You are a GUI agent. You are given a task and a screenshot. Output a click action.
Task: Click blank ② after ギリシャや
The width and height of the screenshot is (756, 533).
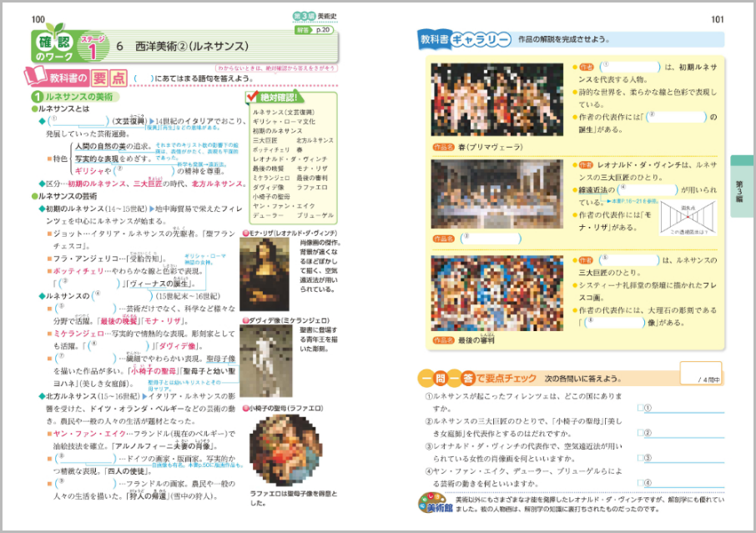pos(144,171)
